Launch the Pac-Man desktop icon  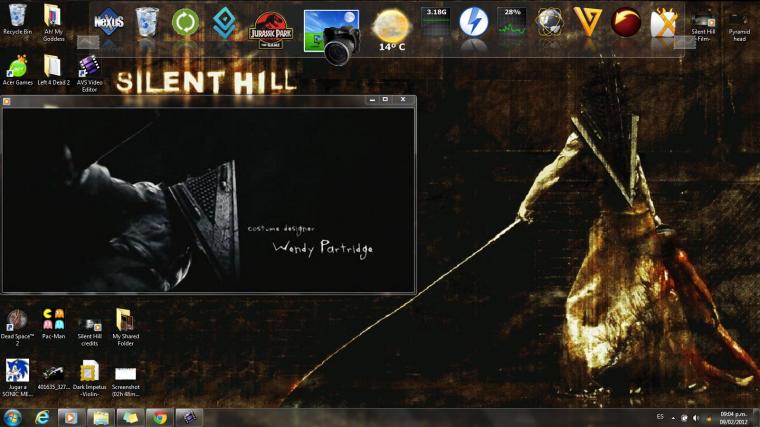click(x=53, y=324)
